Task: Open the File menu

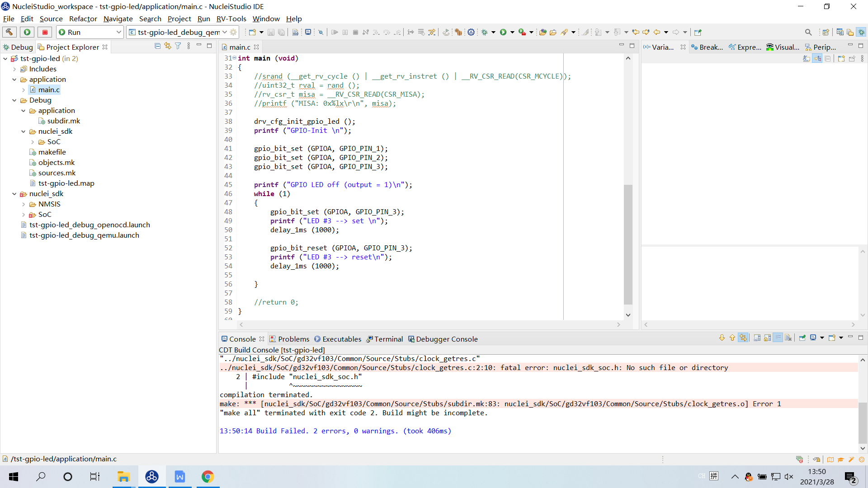Action: (9, 19)
